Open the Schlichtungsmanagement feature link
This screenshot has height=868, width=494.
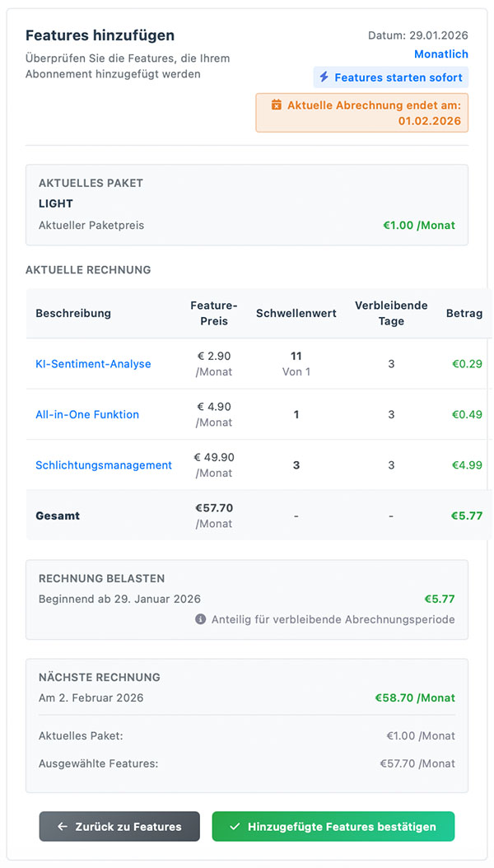pyautogui.click(x=104, y=465)
